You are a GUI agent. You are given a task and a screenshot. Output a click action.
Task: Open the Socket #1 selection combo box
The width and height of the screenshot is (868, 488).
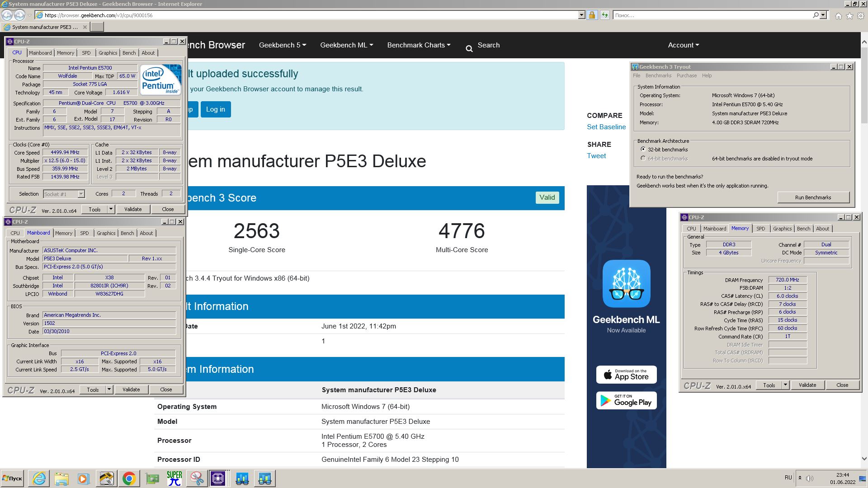[64, 194]
